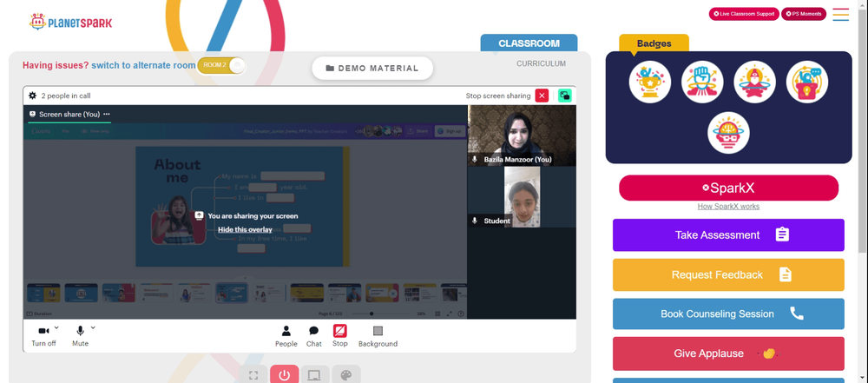Click Take Assessment button

728,235
